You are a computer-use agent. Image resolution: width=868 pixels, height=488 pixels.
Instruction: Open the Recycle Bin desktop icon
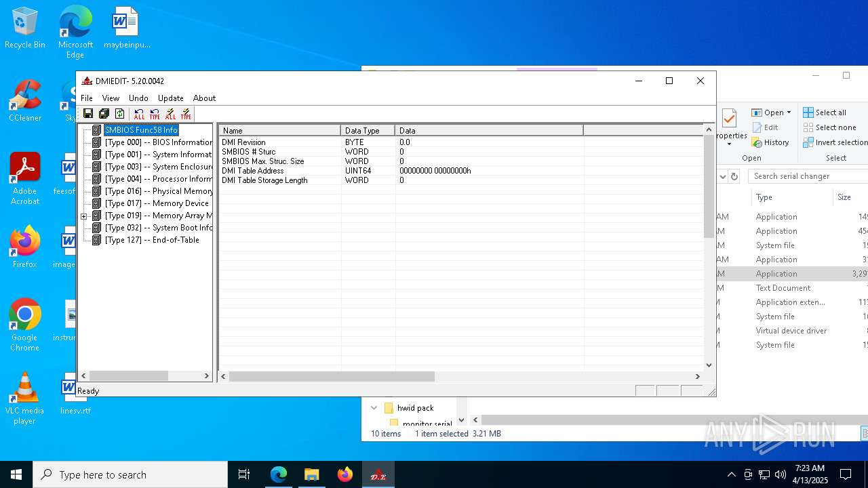point(25,28)
